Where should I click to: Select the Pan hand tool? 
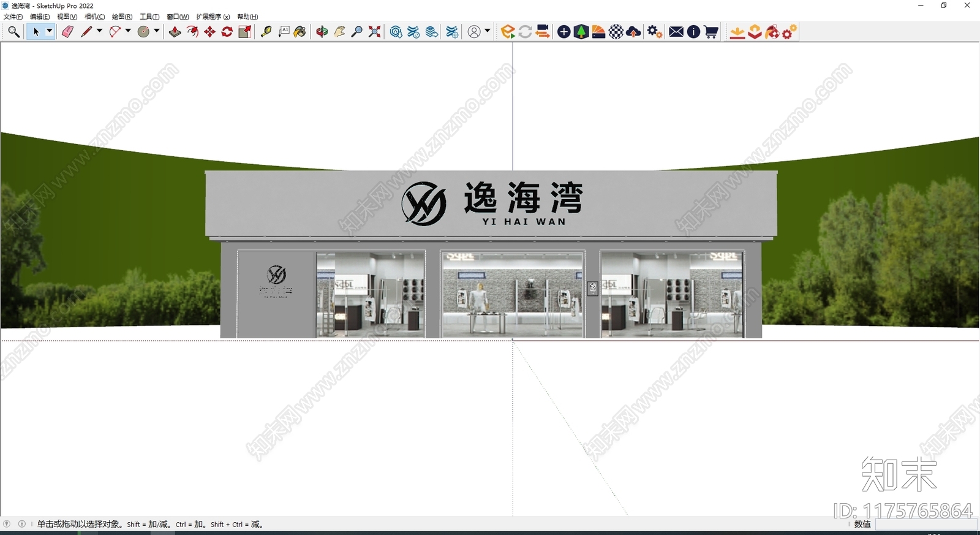click(339, 32)
